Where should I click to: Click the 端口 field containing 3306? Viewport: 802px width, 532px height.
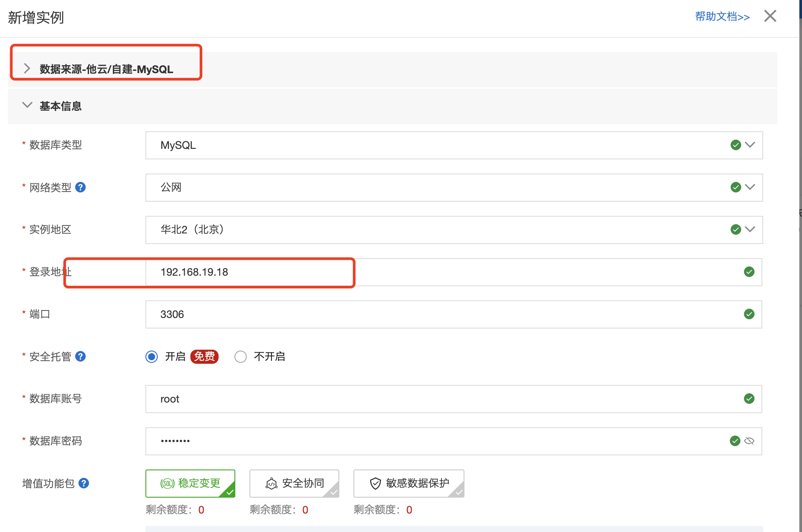[x=454, y=314]
